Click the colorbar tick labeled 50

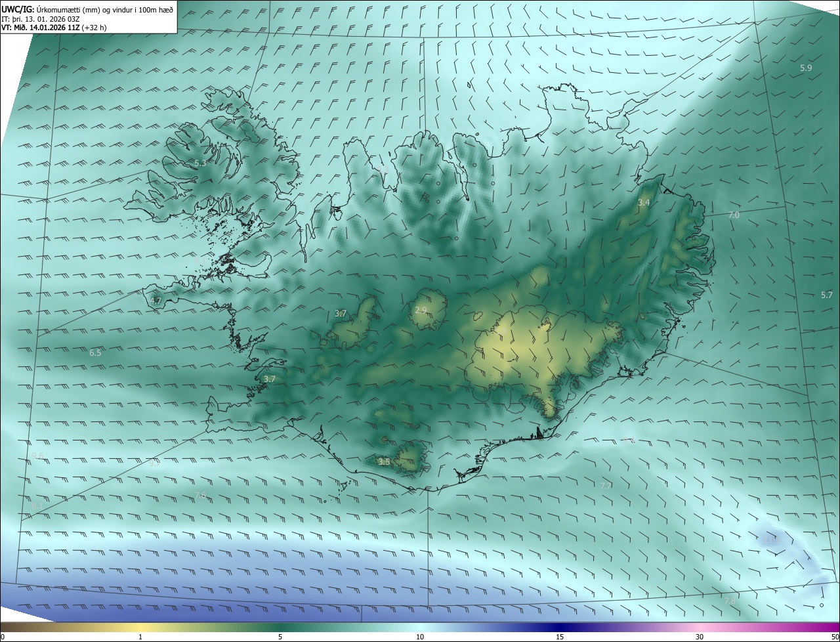[835, 637]
